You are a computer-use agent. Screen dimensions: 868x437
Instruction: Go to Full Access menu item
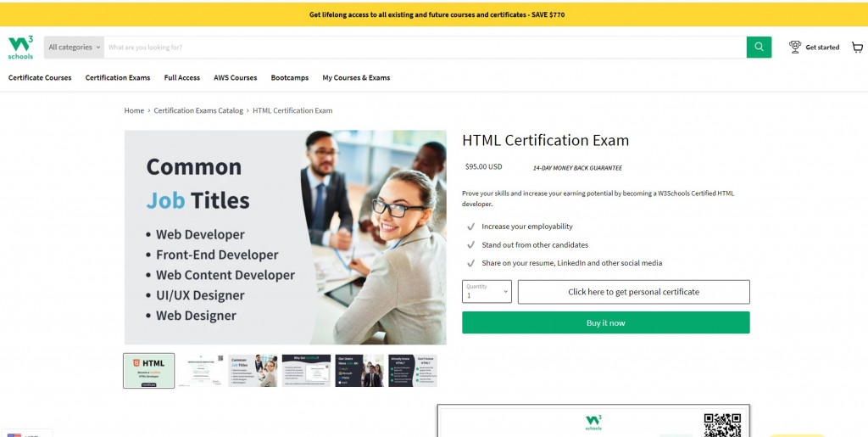pos(182,77)
